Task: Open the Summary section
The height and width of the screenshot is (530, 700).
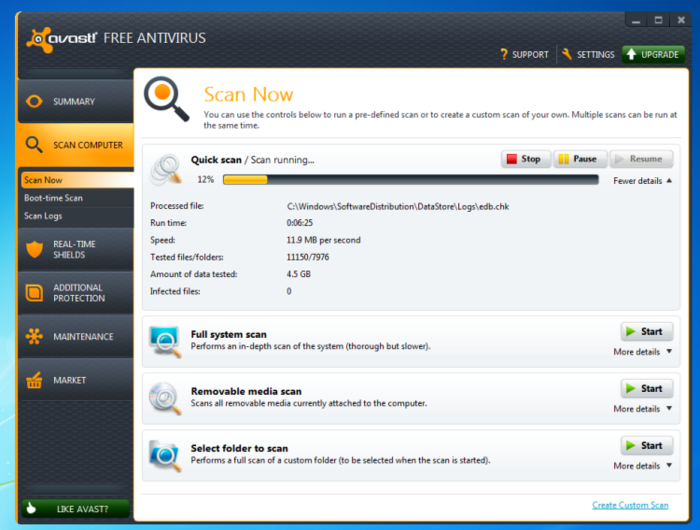Action: [76, 101]
